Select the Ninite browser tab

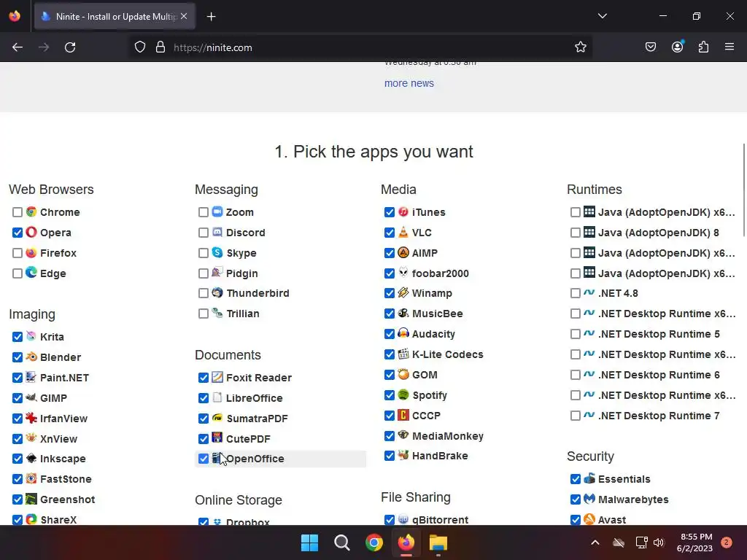pyautogui.click(x=115, y=16)
